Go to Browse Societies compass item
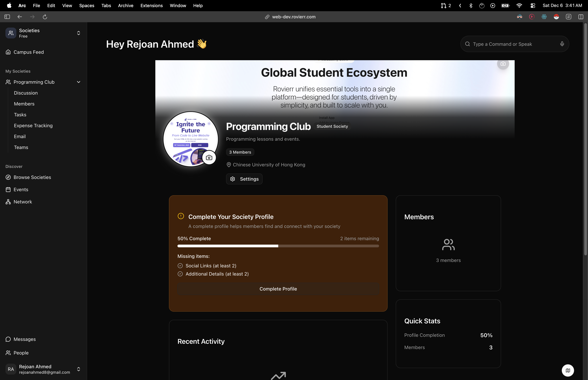This screenshot has height=380, width=588. point(32,177)
